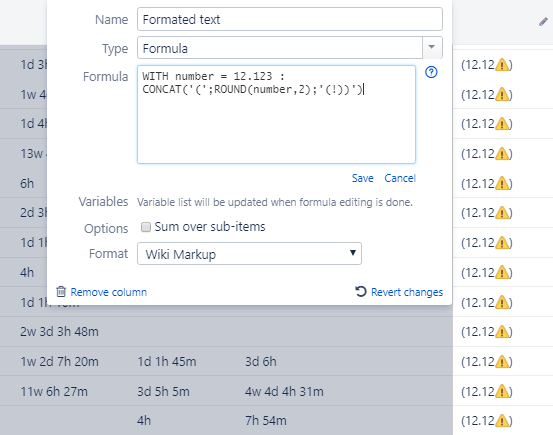The width and height of the screenshot is (553, 435).
Task: Save the formula
Action: click(363, 178)
